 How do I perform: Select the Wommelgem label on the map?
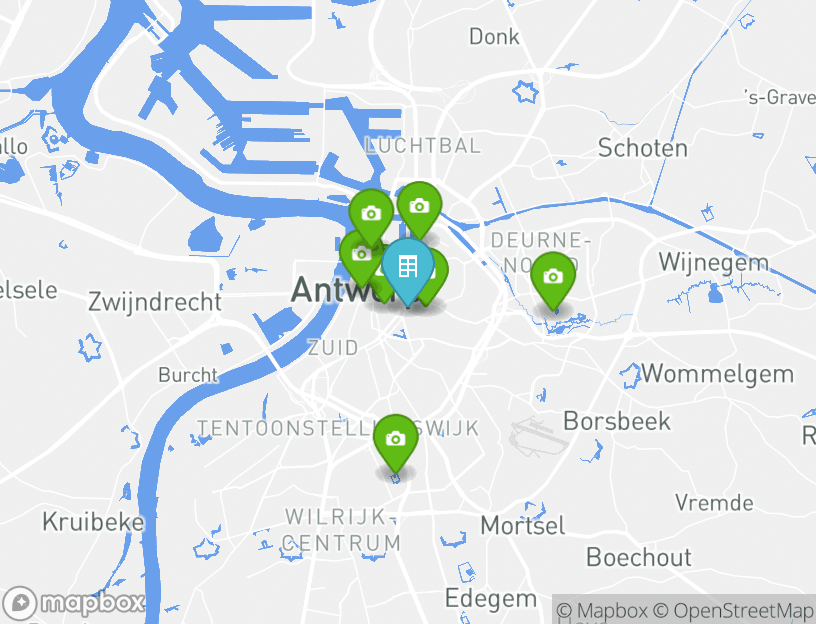pos(718,374)
